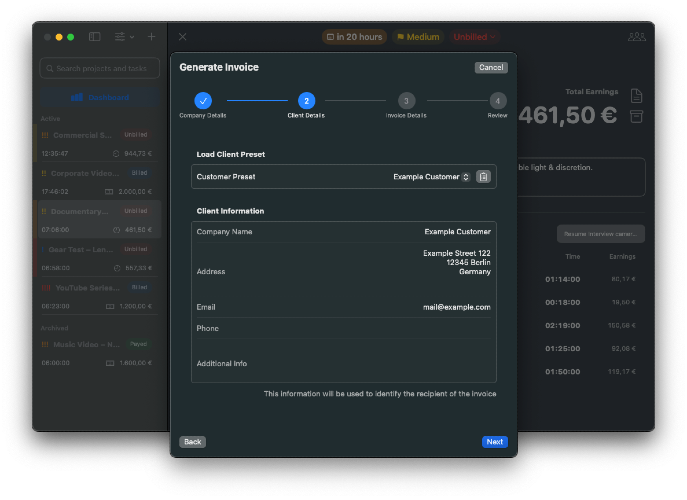Click the Medium priority flag tag
The height and width of the screenshot is (500, 687).
pos(418,37)
